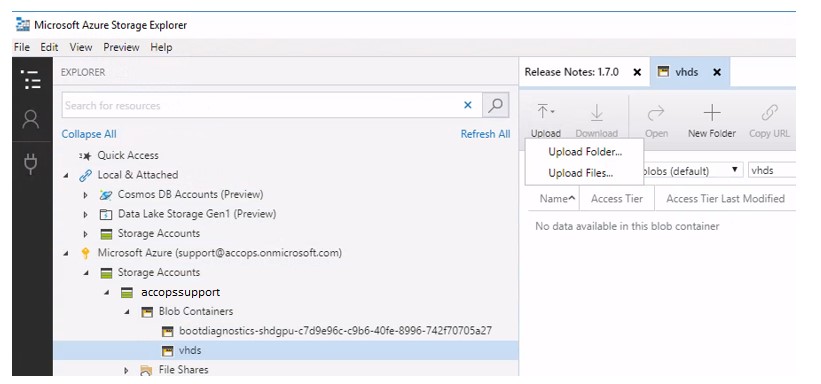Click the Azure Storage Explorer app icon
This screenshot has width=821, height=384.
[23, 24]
